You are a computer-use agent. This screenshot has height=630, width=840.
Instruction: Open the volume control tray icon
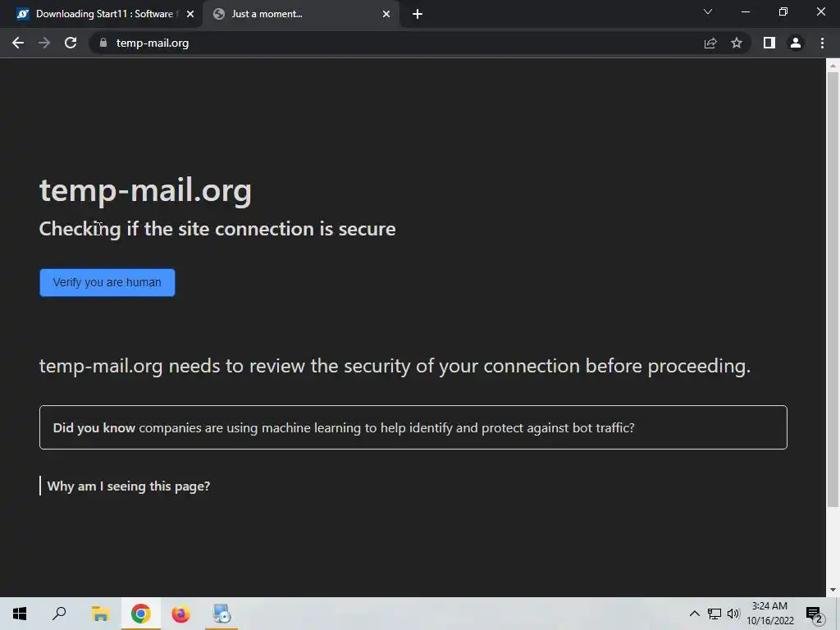pyautogui.click(x=733, y=614)
